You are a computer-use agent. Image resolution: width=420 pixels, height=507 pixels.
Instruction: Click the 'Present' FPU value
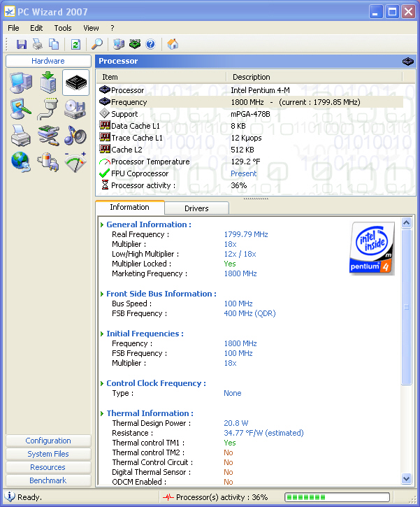tap(244, 173)
